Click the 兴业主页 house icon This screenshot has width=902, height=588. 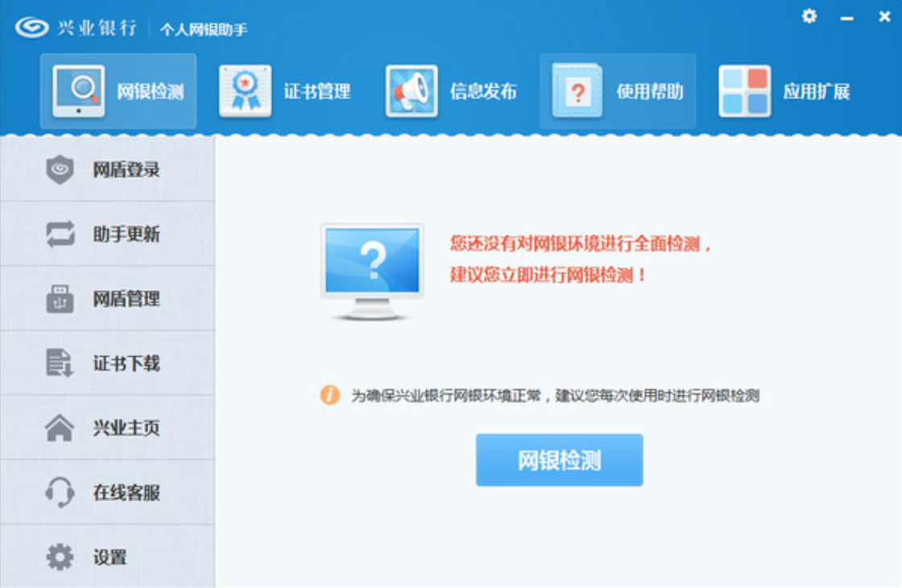point(60,428)
